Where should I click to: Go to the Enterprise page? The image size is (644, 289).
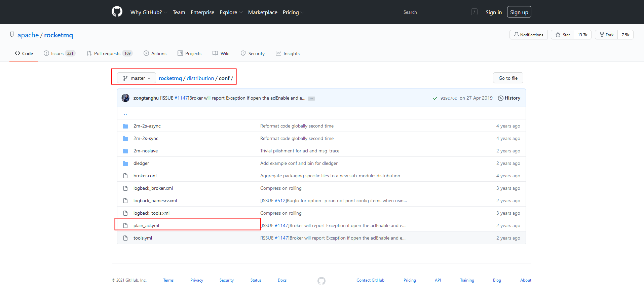tap(202, 12)
